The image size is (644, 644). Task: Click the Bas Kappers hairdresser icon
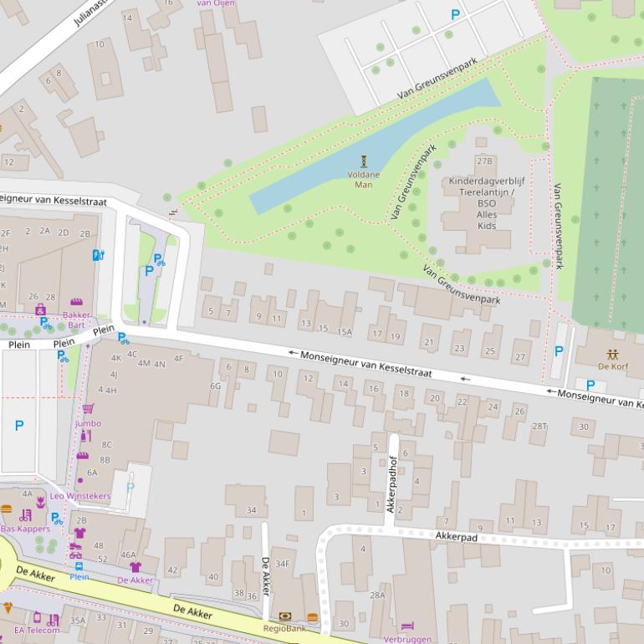(x=26, y=515)
